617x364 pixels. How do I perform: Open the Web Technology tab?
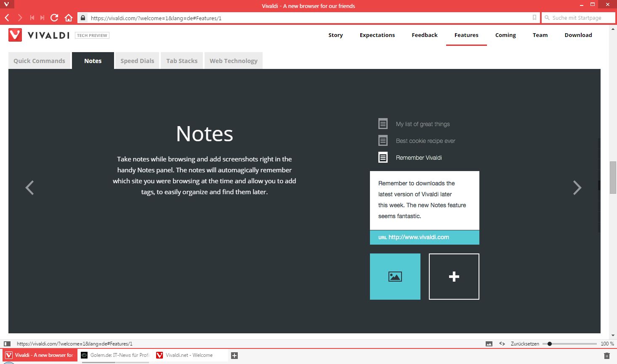[x=234, y=61]
